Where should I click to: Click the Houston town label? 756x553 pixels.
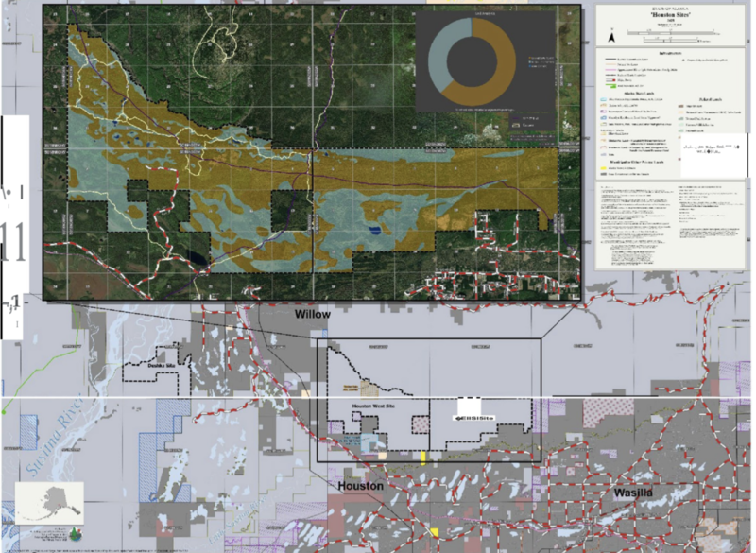click(x=361, y=486)
